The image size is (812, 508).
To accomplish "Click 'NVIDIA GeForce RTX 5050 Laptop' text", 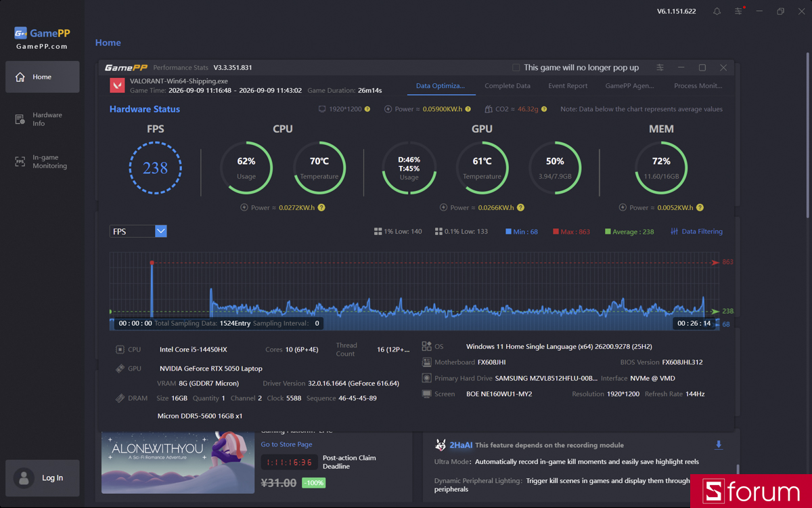I will [210, 368].
